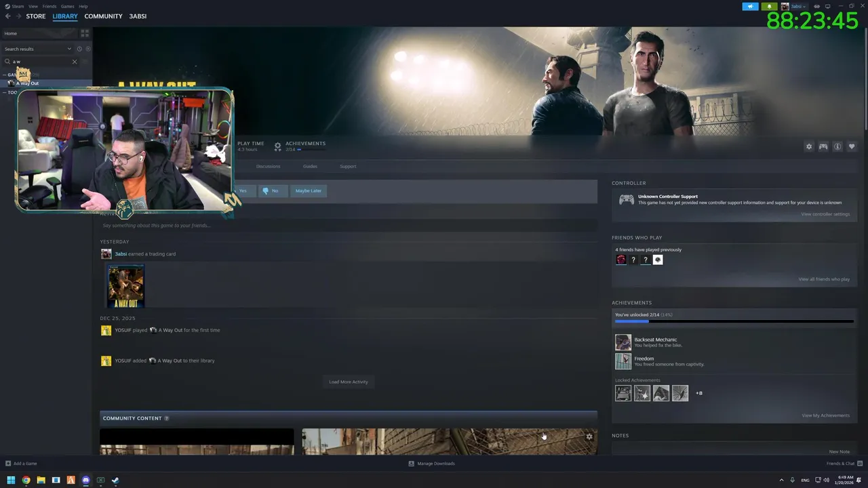Viewport: 868px width, 488px height.
Task: Open the Discussions game tab
Action: (268, 166)
